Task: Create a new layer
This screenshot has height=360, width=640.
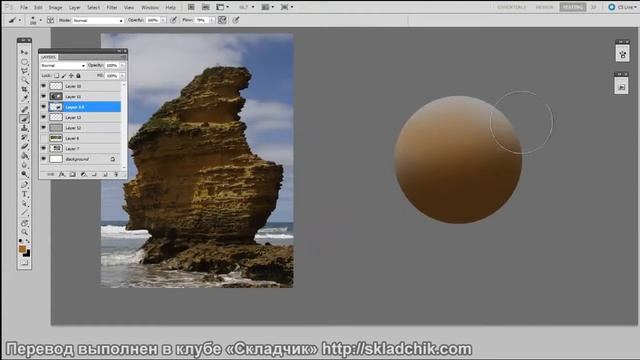Action: pos(105,174)
